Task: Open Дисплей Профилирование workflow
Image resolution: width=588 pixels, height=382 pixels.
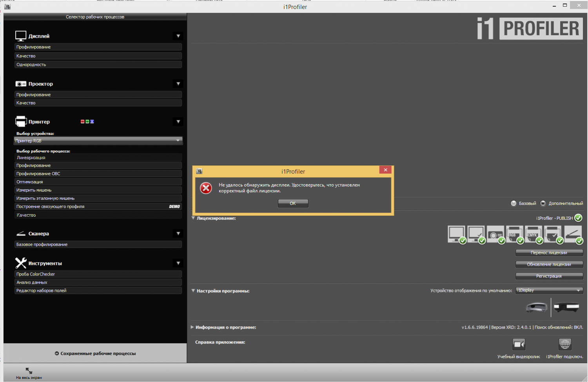Action: click(98, 47)
